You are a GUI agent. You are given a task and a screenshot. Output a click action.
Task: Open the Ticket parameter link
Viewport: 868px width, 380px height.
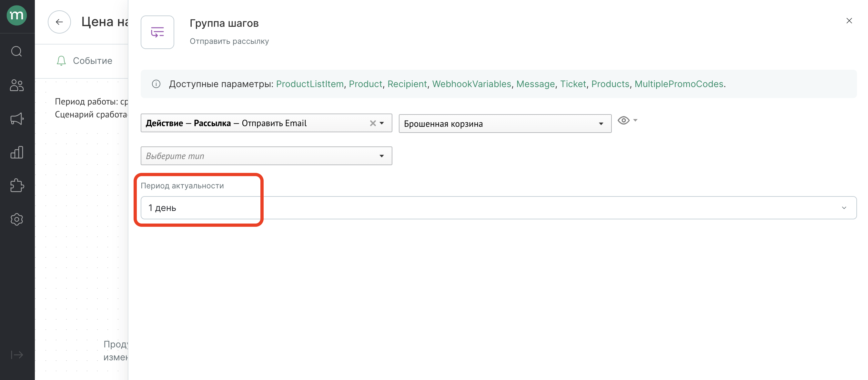click(573, 84)
